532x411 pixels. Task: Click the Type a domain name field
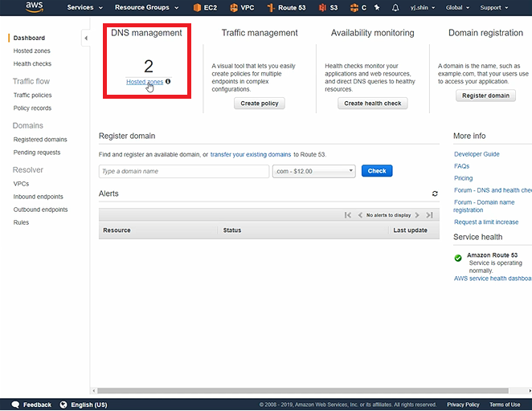(x=184, y=171)
